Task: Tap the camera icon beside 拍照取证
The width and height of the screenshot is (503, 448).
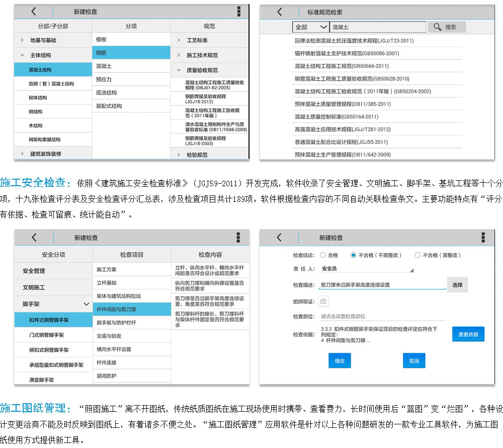Action: pos(323,301)
